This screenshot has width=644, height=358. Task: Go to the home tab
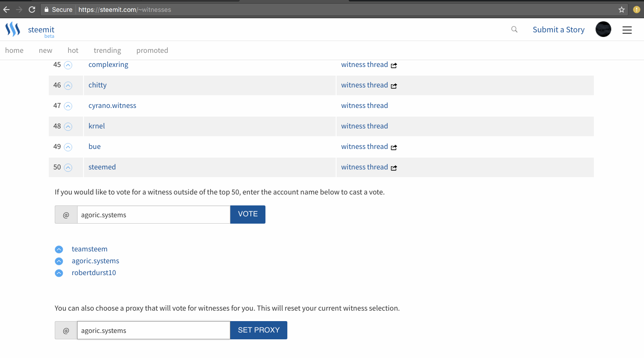pyautogui.click(x=14, y=50)
